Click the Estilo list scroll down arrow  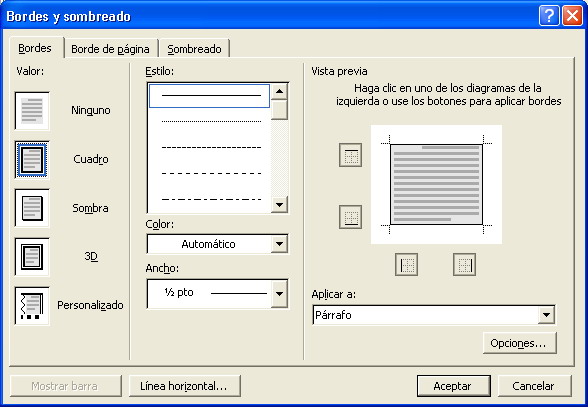coord(279,205)
